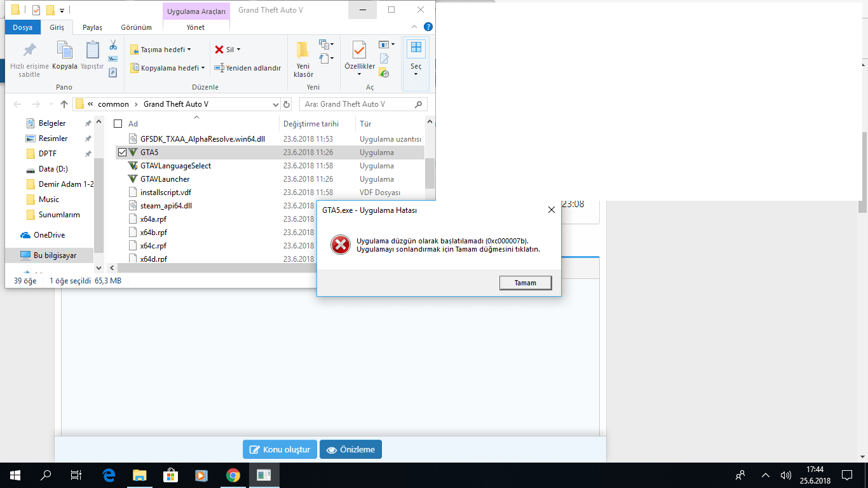This screenshot has width=868, height=488.
Task: Open Microsoft Edge from the taskbar
Action: pos(109,475)
